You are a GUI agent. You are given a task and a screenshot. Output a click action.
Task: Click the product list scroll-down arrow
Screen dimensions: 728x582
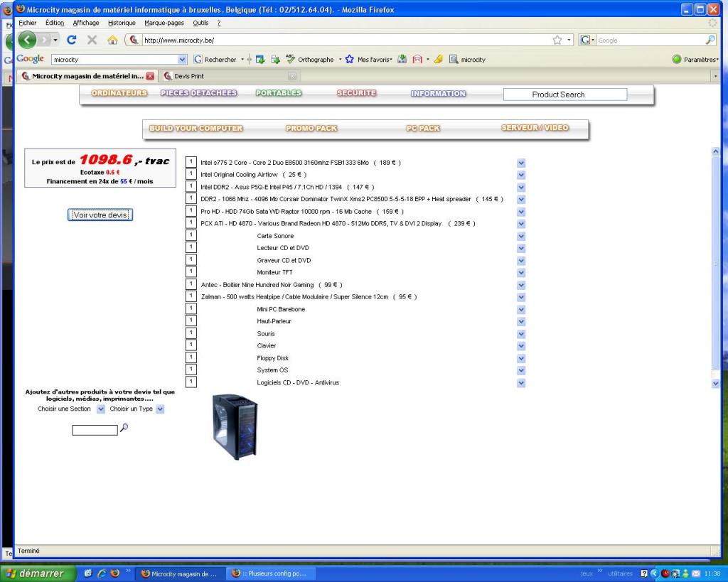tap(715, 383)
